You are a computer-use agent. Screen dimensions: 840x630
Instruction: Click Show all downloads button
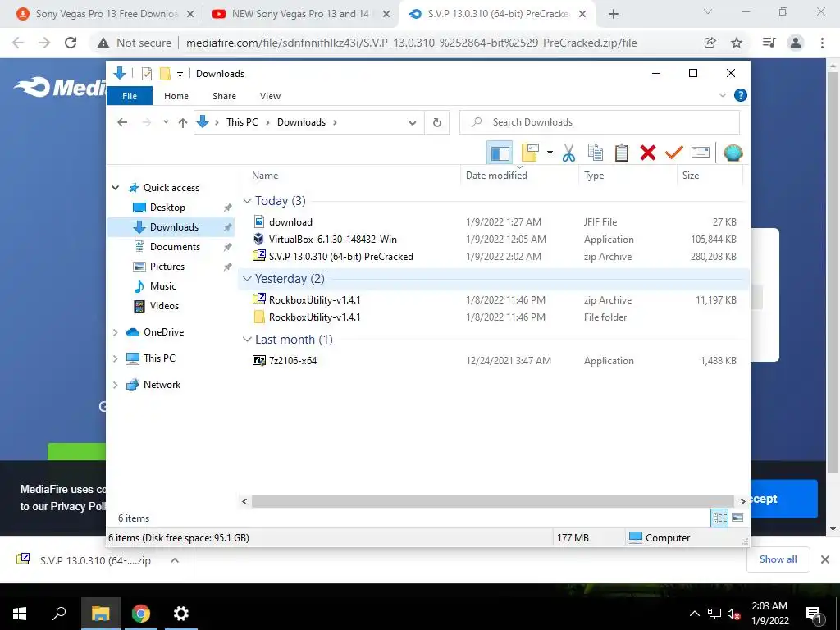[x=778, y=559]
